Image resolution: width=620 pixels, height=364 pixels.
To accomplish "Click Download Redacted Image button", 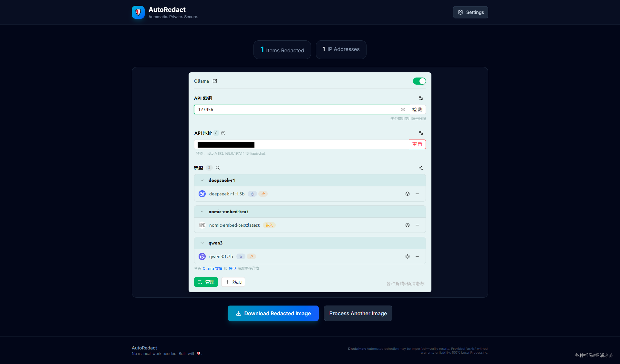I will [273, 313].
